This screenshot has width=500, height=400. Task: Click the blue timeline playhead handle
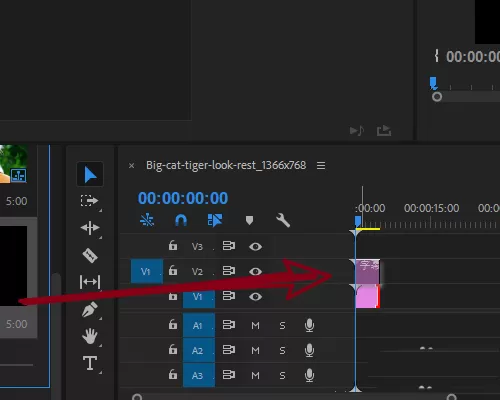[358, 221]
